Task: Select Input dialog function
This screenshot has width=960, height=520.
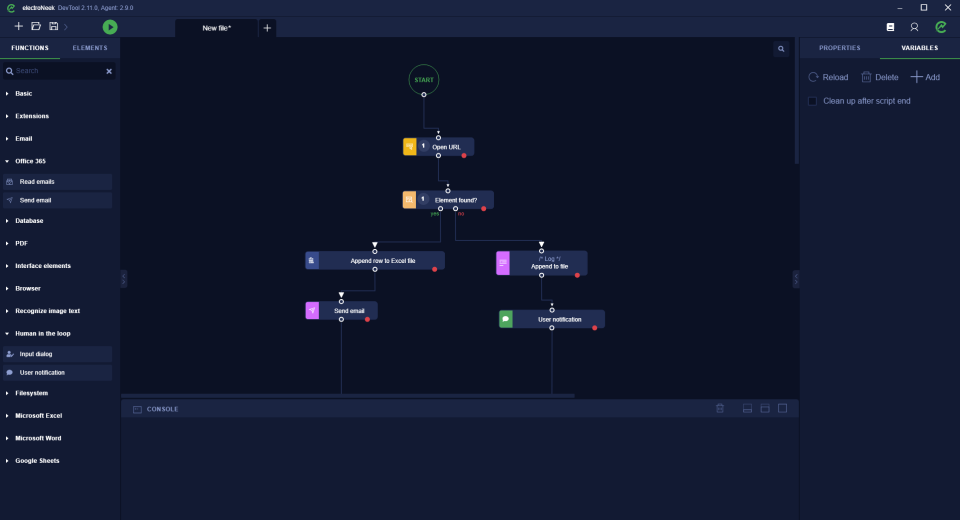Action: pos(58,354)
